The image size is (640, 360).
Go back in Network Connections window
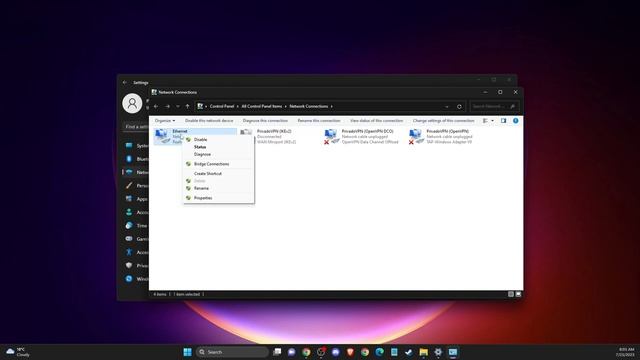[156, 107]
